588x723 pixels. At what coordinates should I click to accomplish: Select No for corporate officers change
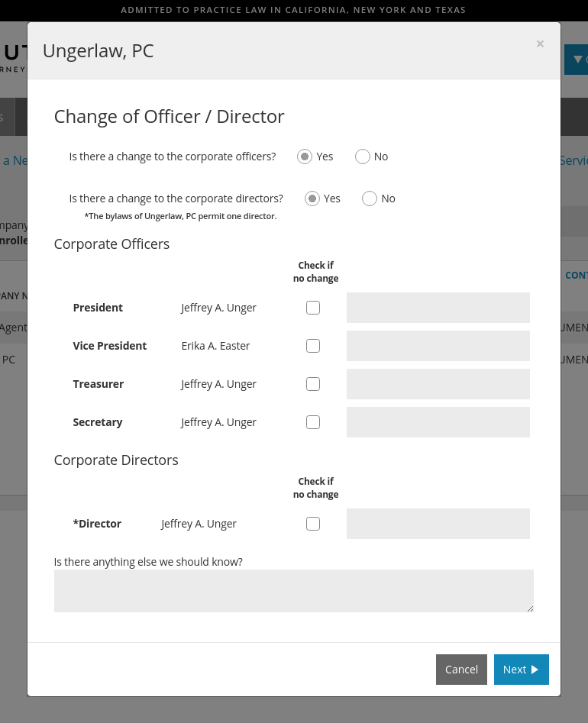point(363,157)
